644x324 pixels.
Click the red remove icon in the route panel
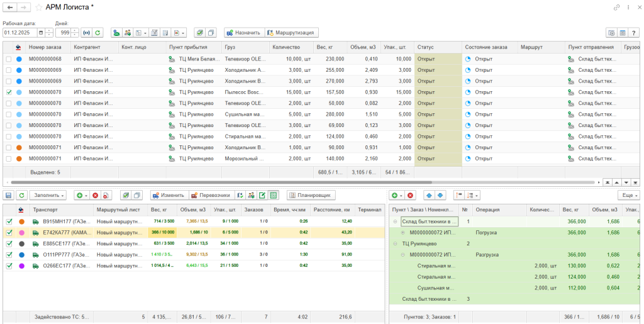click(x=410, y=196)
